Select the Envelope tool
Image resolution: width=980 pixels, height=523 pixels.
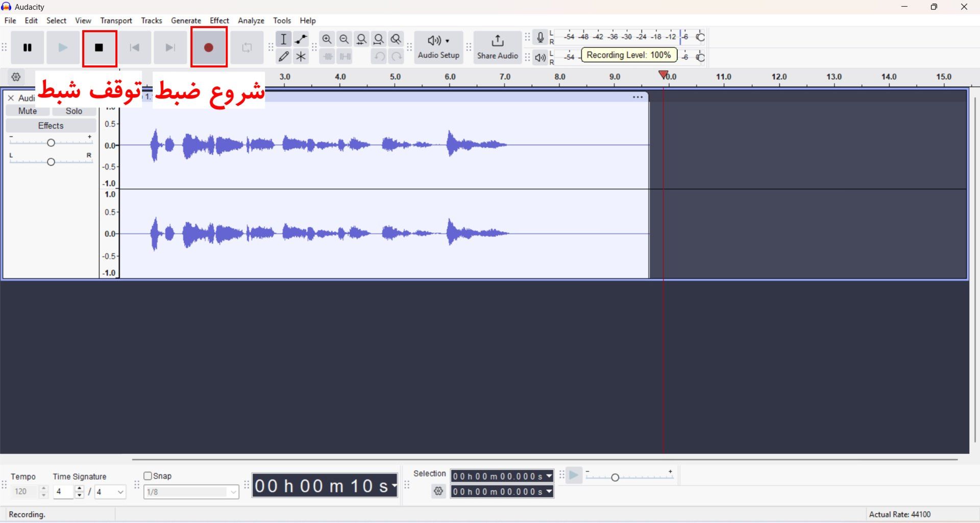[301, 39]
